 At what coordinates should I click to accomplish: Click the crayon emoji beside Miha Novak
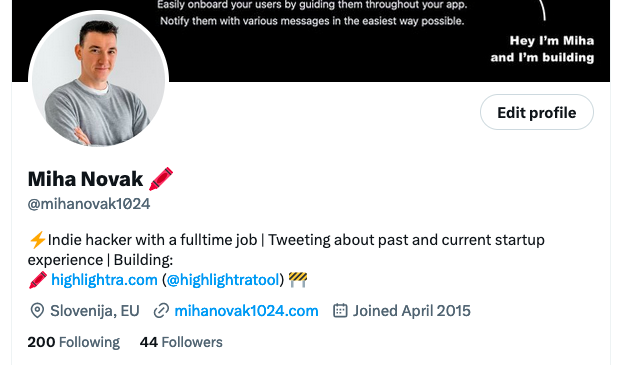coord(161,179)
